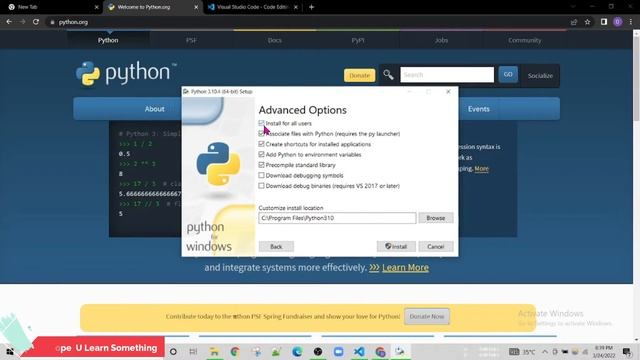Open a new browser tab
The height and width of the screenshot is (360, 640).
click(x=311, y=7)
